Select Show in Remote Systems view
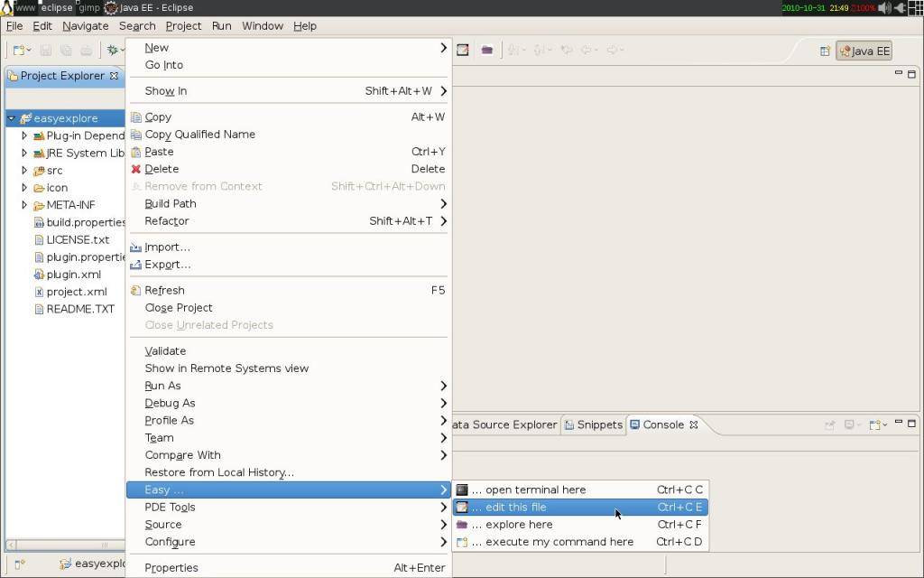Image resolution: width=924 pixels, height=578 pixels. pos(289,368)
